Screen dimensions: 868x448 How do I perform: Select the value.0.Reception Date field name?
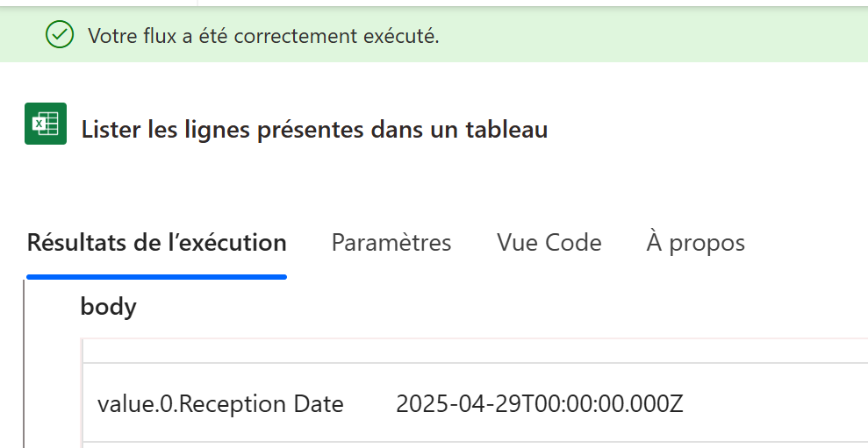click(220, 404)
